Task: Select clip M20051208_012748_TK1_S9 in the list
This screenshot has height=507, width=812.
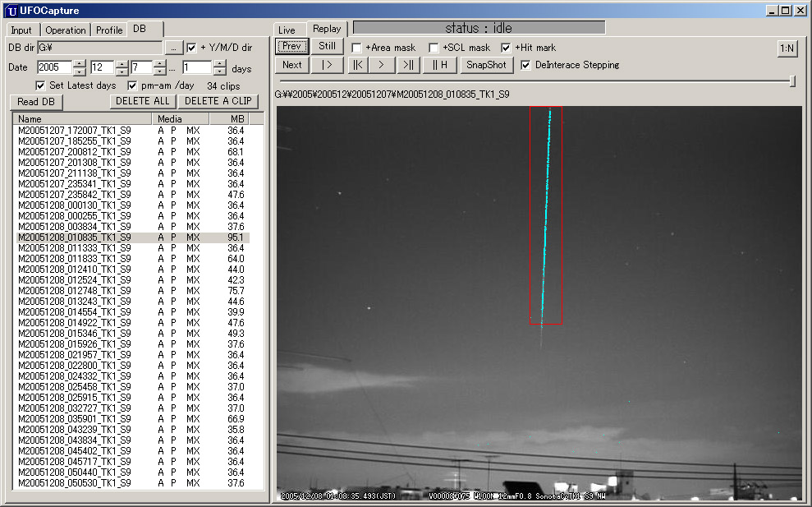Action: click(x=74, y=291)
